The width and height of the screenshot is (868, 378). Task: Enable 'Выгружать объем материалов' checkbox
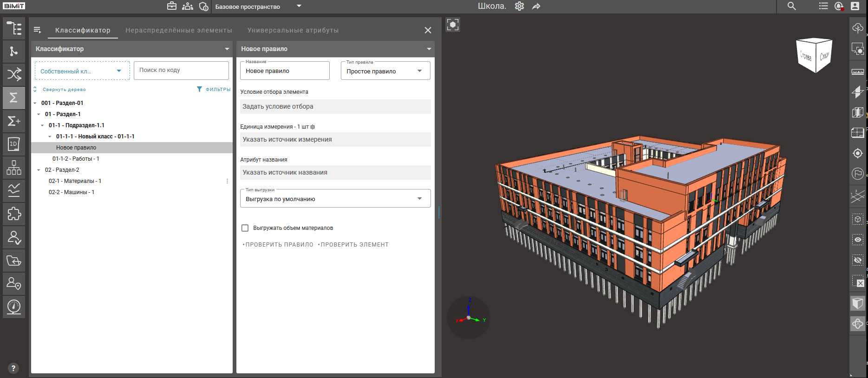pyautogui.click(x=245, y=228)
